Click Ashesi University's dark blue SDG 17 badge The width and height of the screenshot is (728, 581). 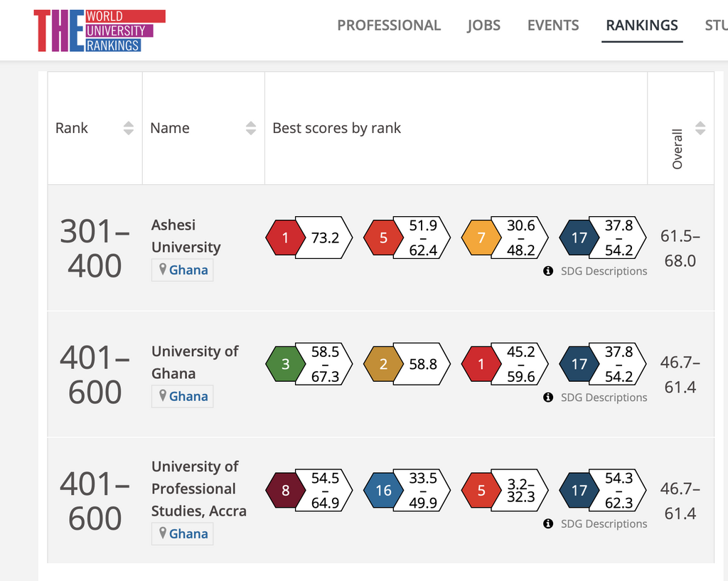pyautogui.click(x=579, y=238)
